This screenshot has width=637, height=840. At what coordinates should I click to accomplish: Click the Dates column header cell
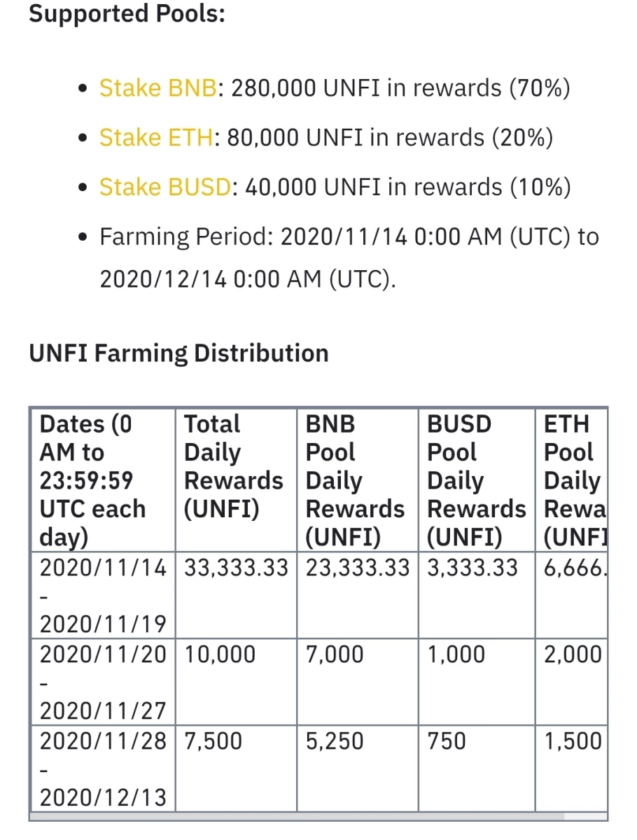[x=103, y=480]
